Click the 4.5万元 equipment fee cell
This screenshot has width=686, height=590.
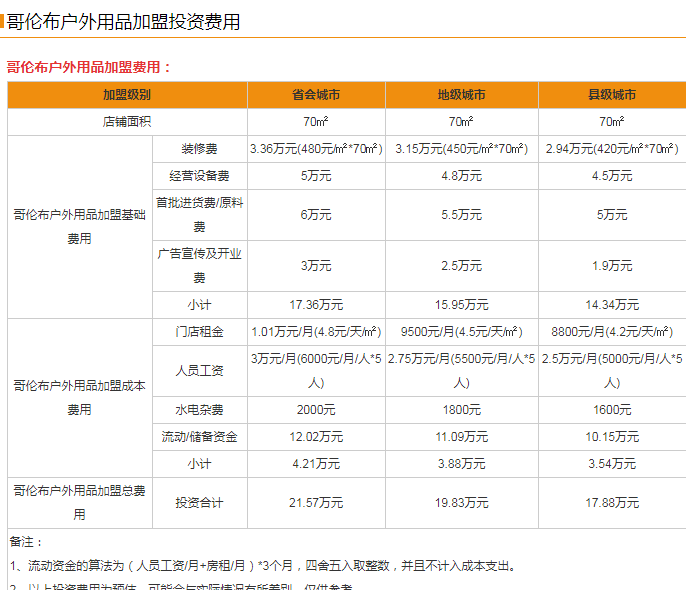click(612, 176)
